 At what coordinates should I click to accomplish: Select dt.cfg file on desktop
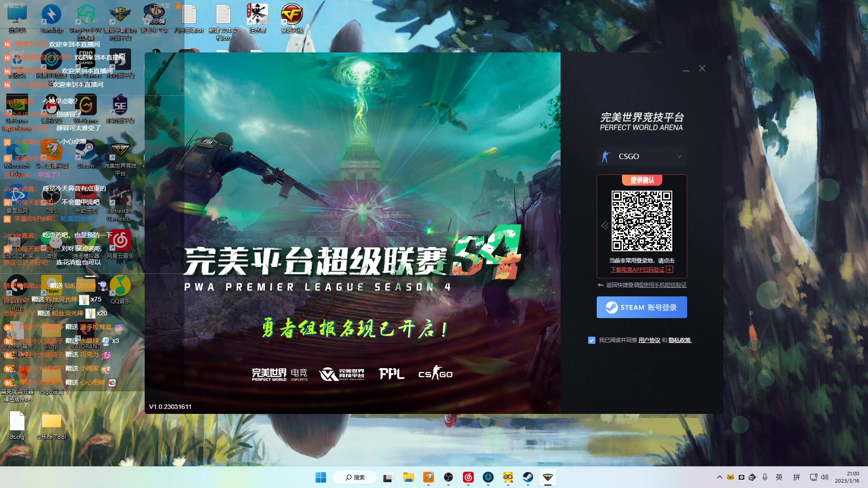point(17,425)
